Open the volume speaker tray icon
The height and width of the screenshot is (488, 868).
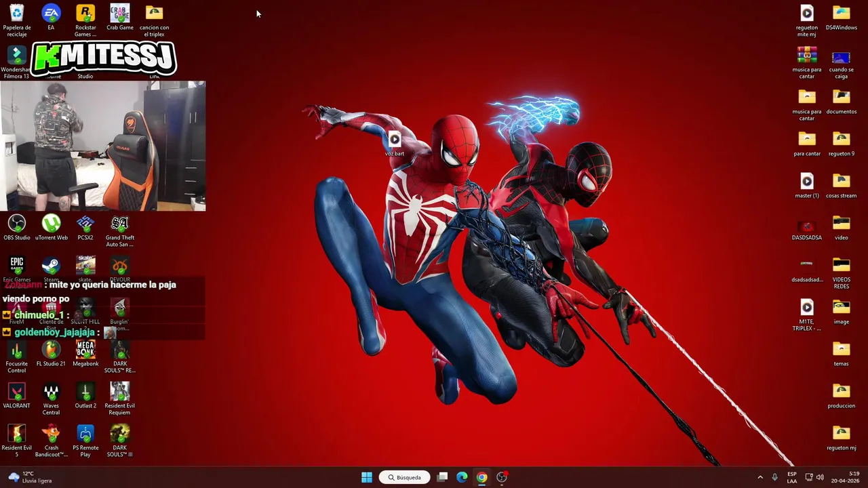point(820,477)
